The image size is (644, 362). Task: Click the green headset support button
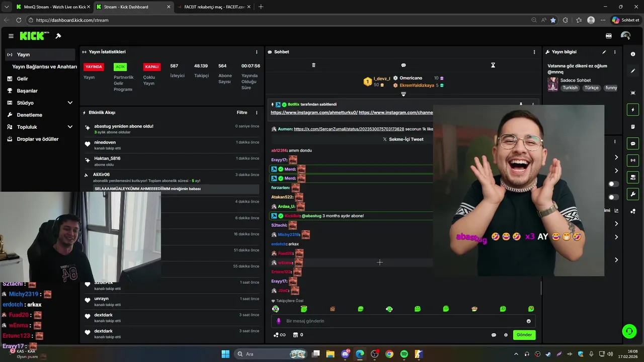(629, 331)
